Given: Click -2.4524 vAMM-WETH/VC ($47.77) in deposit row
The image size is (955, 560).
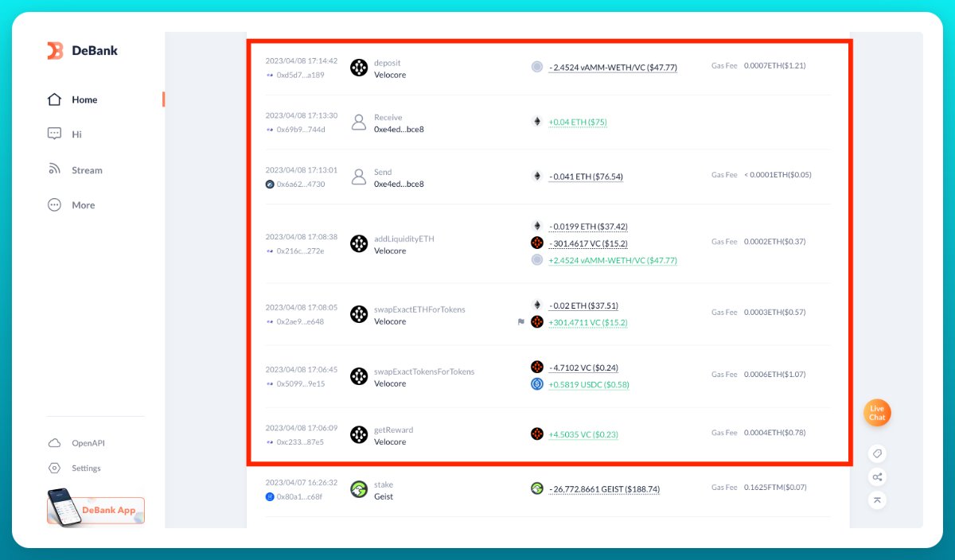Looking at the screenshot, I should [x=613, y=68].
